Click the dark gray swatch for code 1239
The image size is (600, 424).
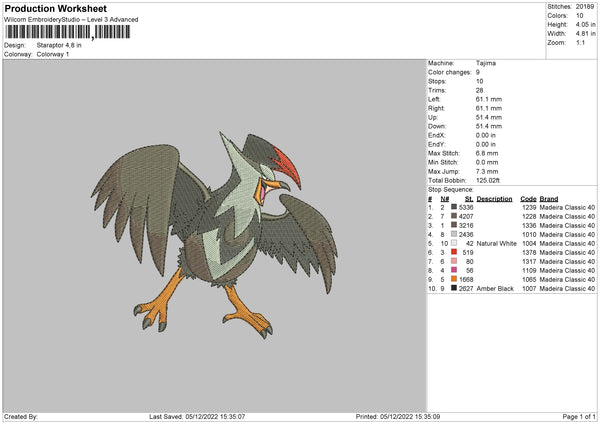(454, 207)
